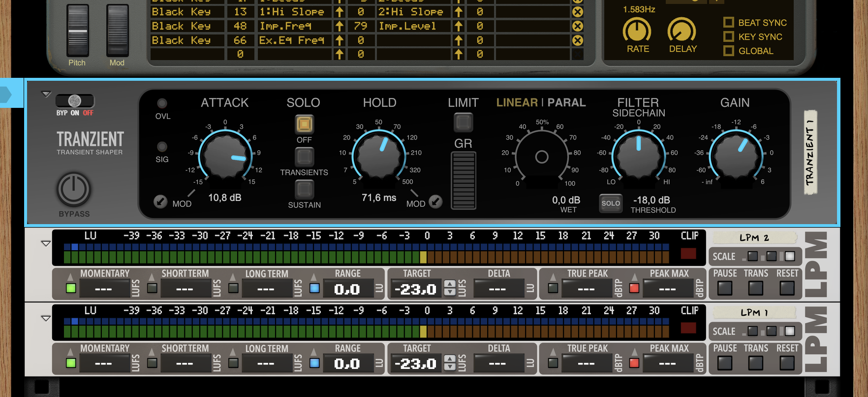The width and height of the screenshot is (868, 397).
Task: Enable the KEY SYNC checkbox
Action: click(x=729, y=36)
